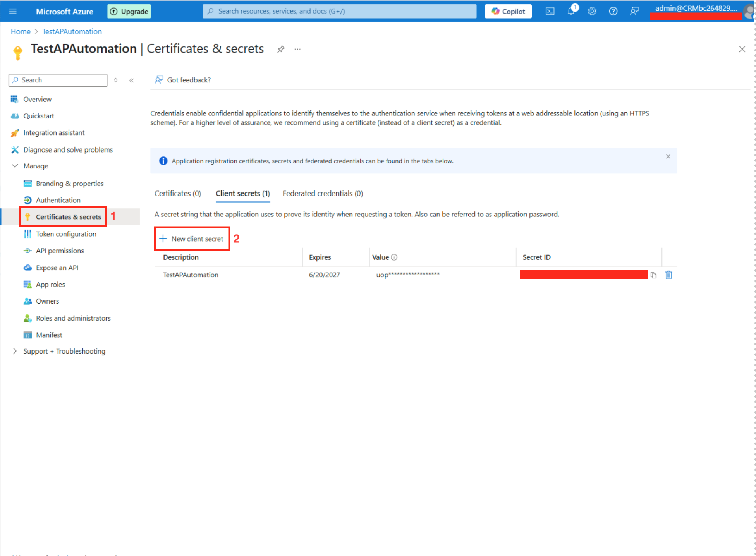Viewport: 756px width, 556px height.
Task: Open the portal hamburger menu
Action: tap(13, 11)
